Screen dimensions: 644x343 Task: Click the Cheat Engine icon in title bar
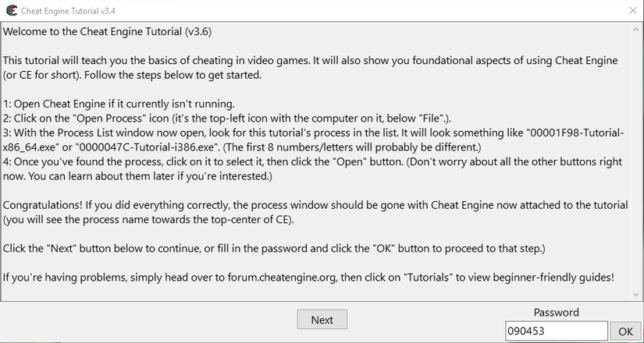[9, 10]
